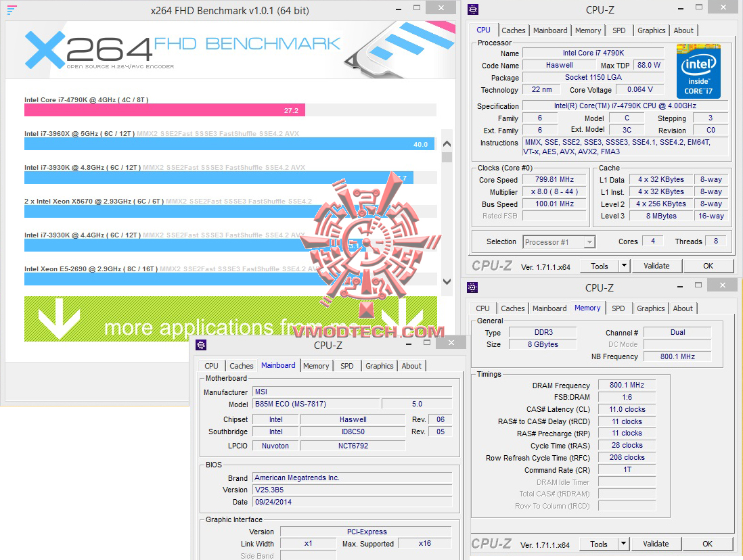This screenshot has height=560, width=743.
Task: Switch to the About tab in the Mainboard window
Action: tap(411, 366)
